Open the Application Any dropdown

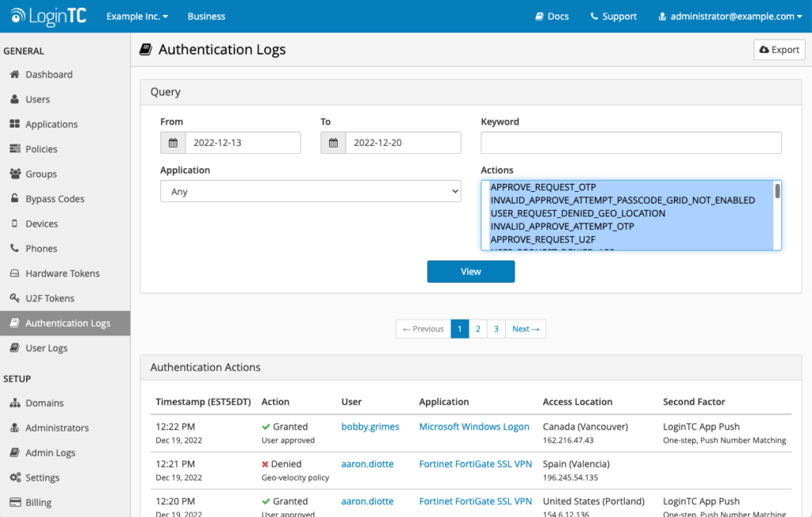311,191
